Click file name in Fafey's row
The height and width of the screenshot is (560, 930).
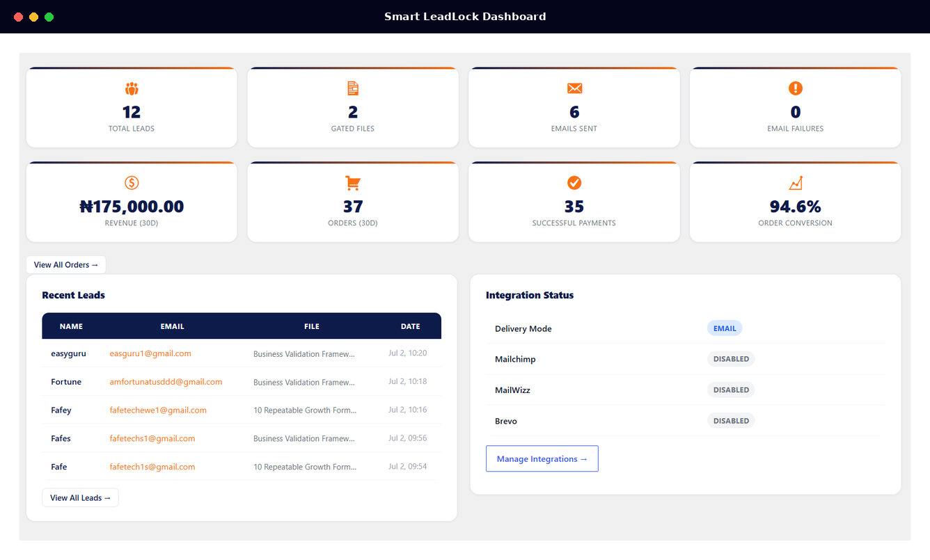[x=305, y=410]
